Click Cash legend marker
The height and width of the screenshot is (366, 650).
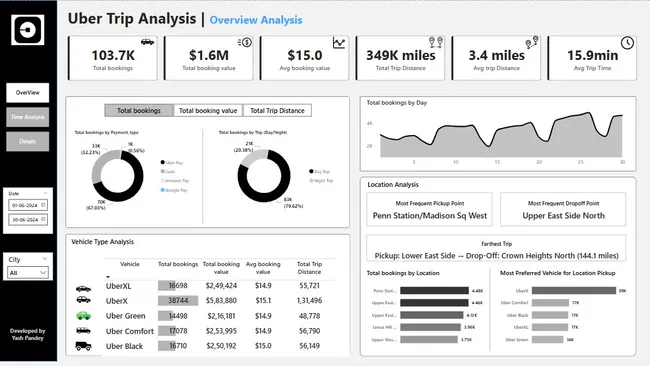click(x=162, y=171)
